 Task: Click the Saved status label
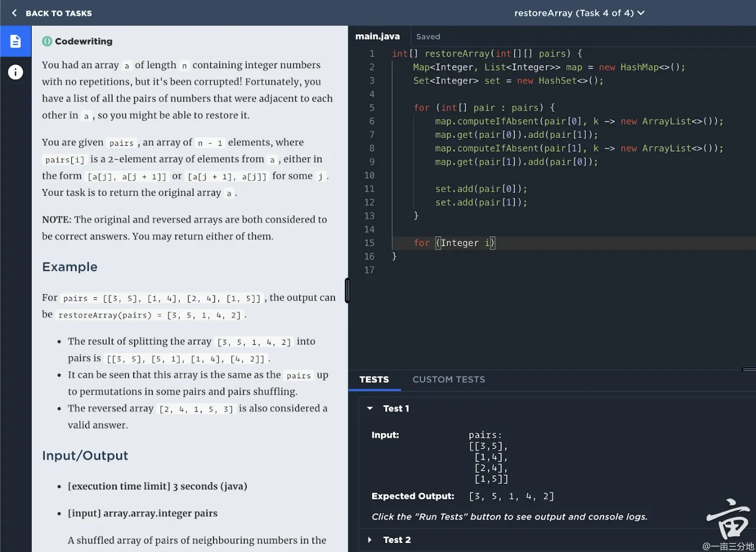point(428,36)
